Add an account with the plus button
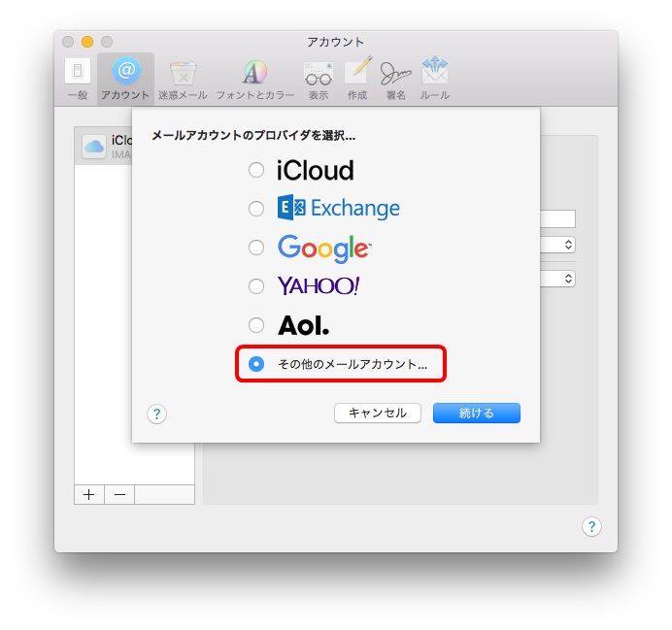 tap(89, 495)
